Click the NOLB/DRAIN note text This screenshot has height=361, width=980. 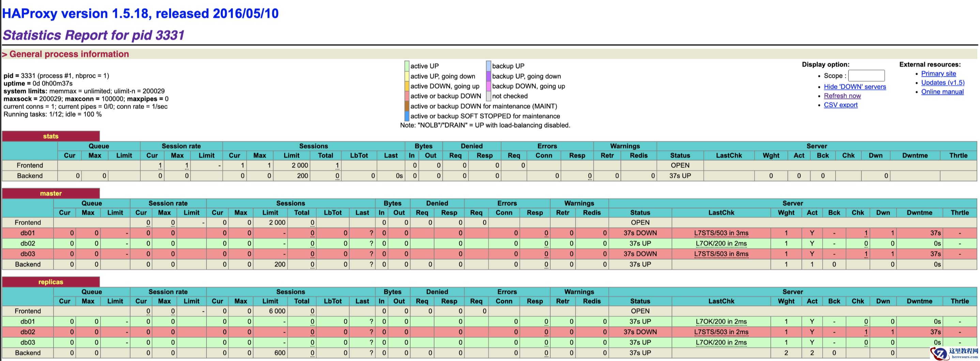pyautogui.click(x=485, y=125)
